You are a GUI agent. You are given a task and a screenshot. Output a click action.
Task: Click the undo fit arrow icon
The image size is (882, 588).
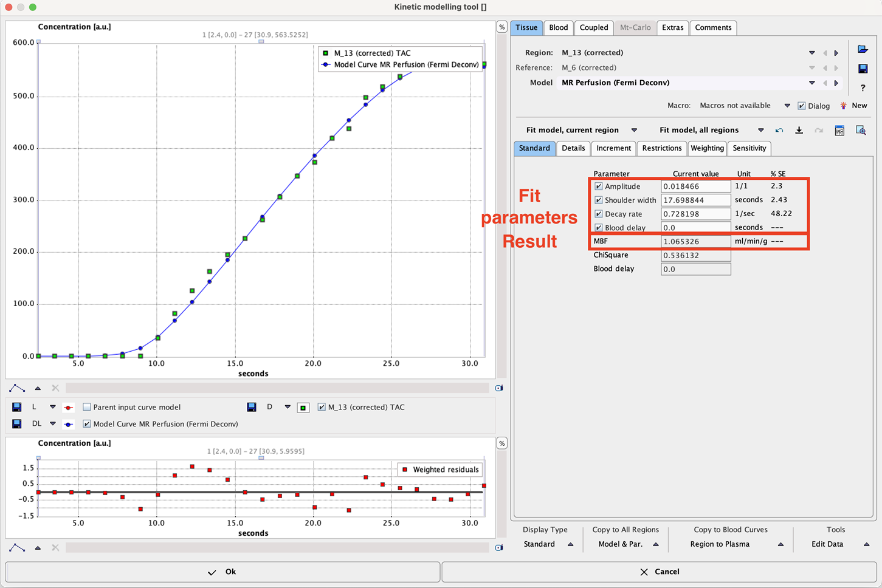tap(779, 130)
